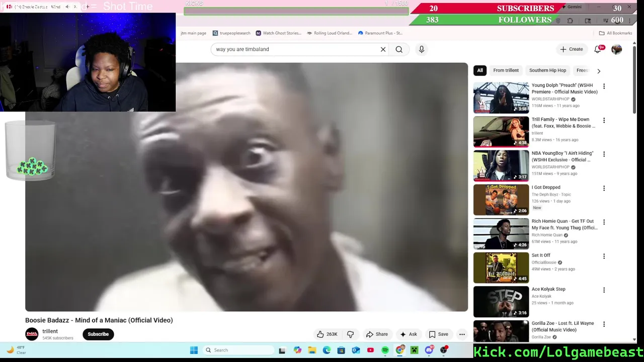The height and width of the screenshot is (362, 644).
Task: Open Paramount Plus bookmark
Action: 380,33
